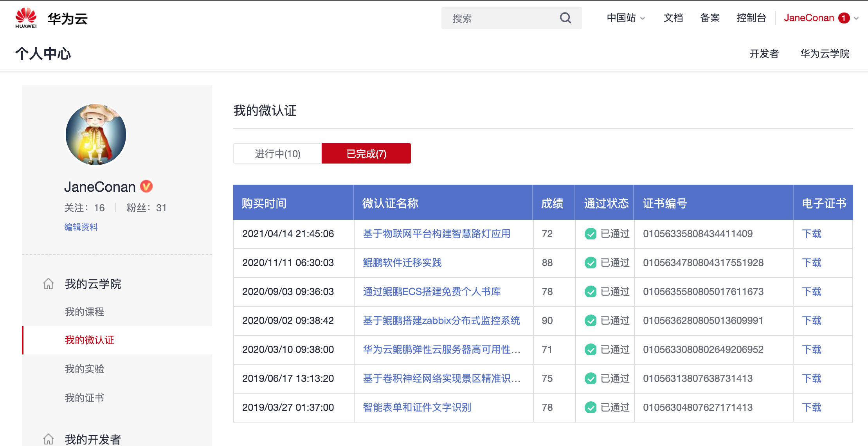The height and width of the screenshot is (446, 868).
Task: Download certificate for 基于物联网平台构建智慧路灯应用
Action: pos(811,234)
